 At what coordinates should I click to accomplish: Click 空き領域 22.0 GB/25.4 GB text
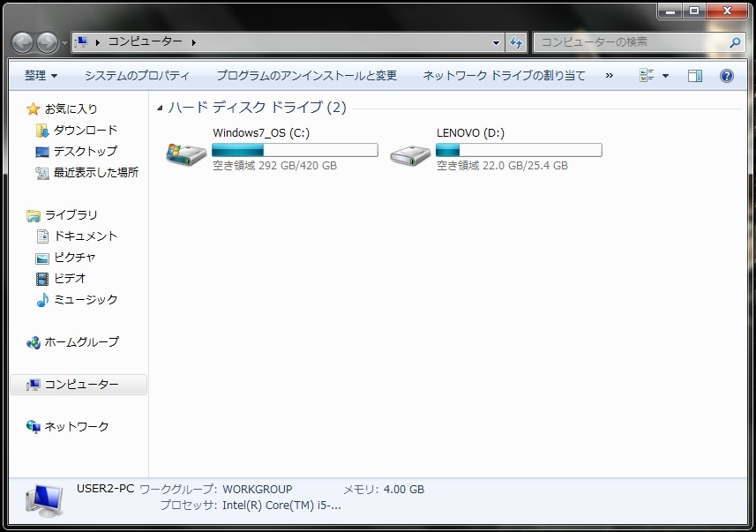502,166
